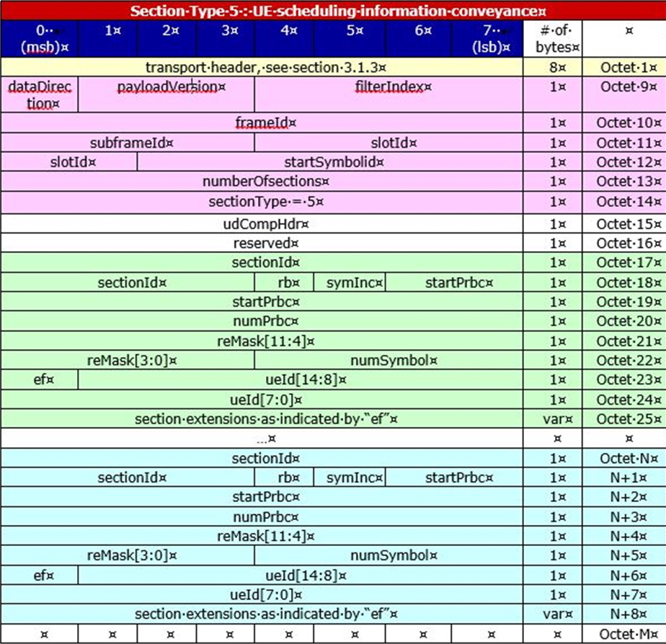Click the frameId field cell
Screen dimensions: 666x644
(x=262, y=123)
